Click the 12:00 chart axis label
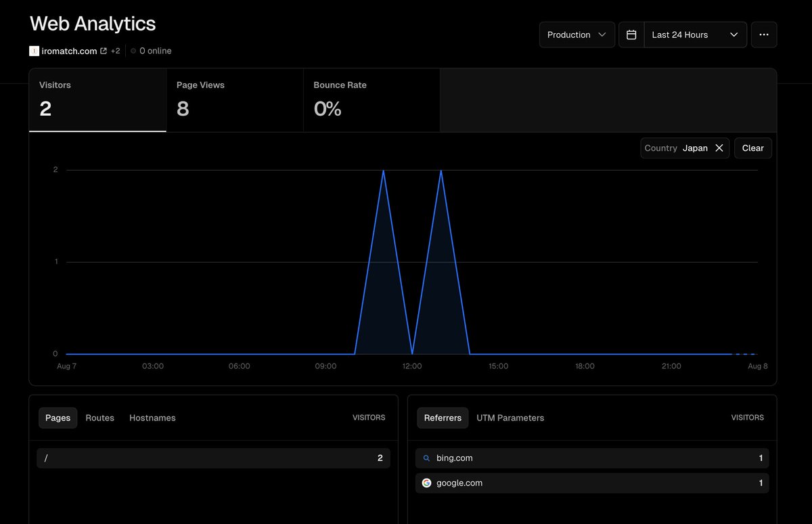The height and width of the screenshot is (524, 812). click(412, 366)
